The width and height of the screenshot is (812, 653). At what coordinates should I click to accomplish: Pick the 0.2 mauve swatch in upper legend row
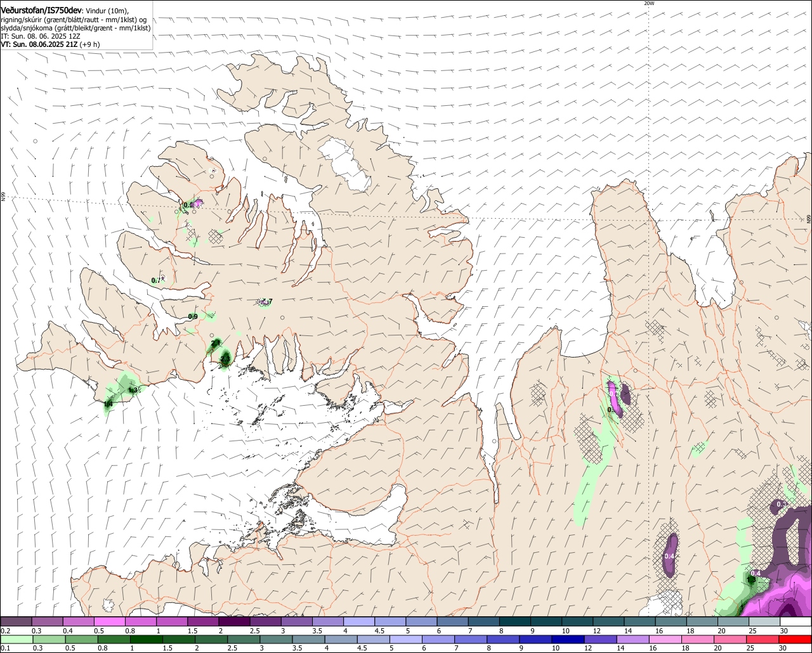(16, 622)
